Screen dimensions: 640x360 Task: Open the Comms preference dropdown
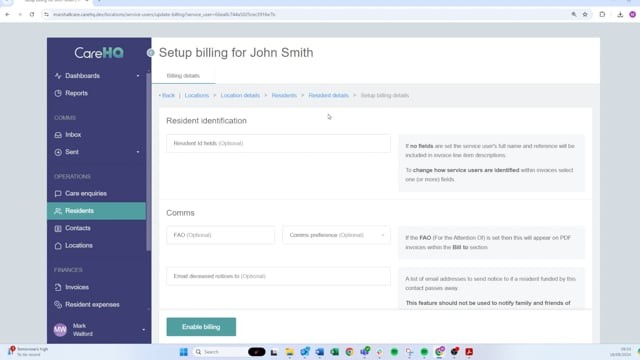click(x=336, y=235)
